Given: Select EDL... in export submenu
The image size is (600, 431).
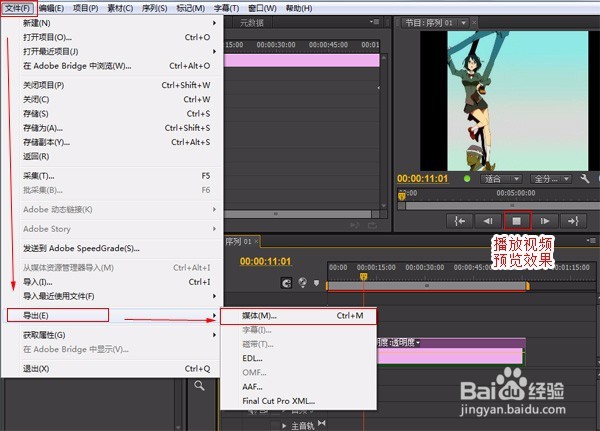Looking at the screenshot, I should tap(298, 358).
